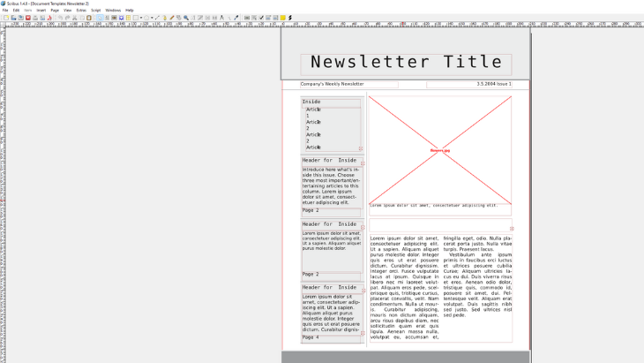Choose the Insert Text Frame tool
644x363 pixels.
108,18
